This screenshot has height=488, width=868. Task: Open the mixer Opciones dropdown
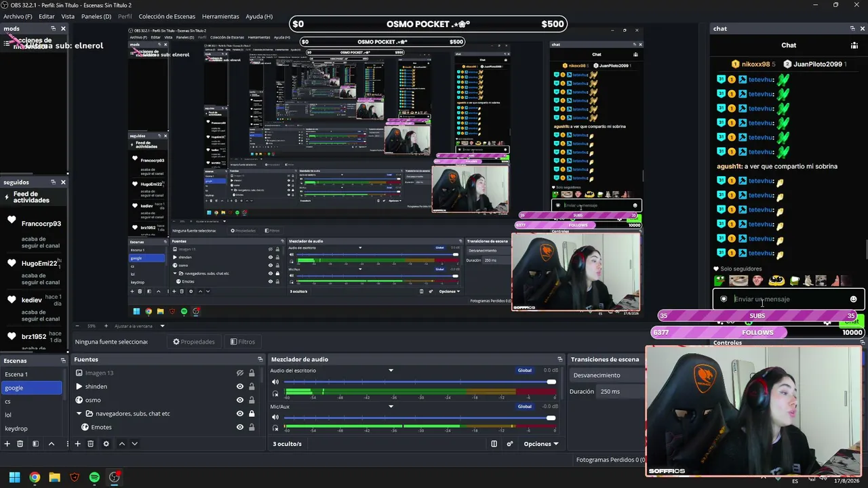[x=541, y=444]
